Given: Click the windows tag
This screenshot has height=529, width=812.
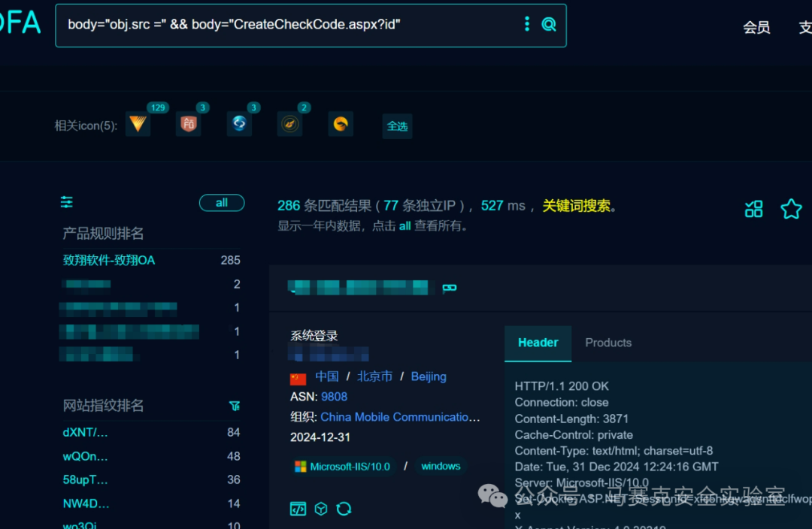Looking at the screenshot, I should (441, 466).
